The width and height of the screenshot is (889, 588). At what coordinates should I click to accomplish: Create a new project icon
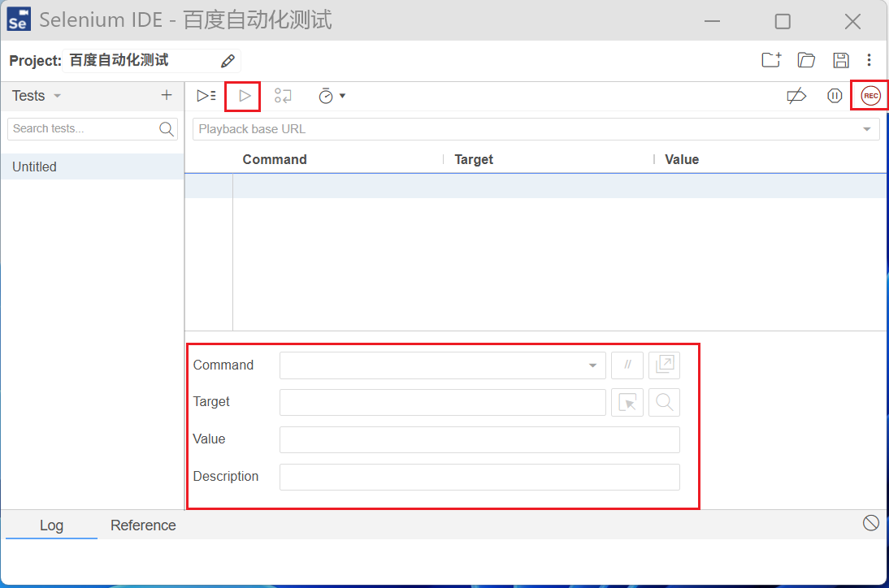coord(770,60)
